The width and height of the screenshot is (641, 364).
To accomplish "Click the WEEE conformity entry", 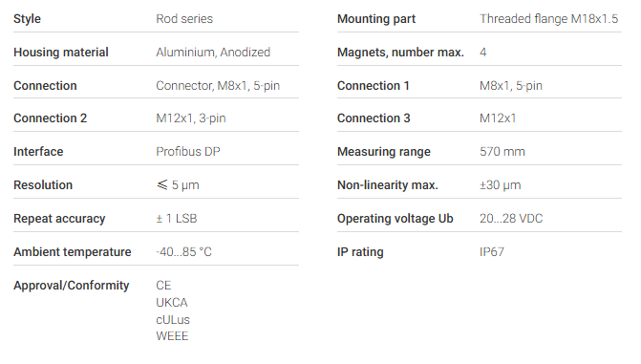I will pyautogui.click(x=172, y=336).
